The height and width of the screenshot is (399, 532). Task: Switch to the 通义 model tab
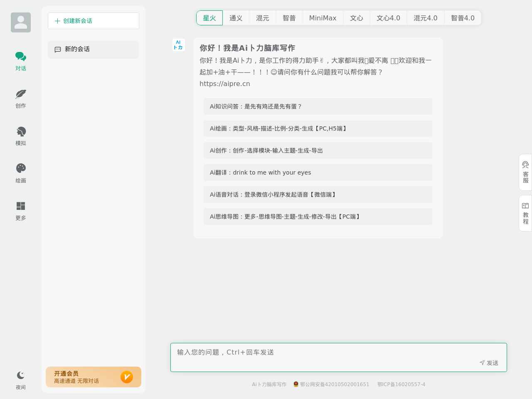[236, 18]
